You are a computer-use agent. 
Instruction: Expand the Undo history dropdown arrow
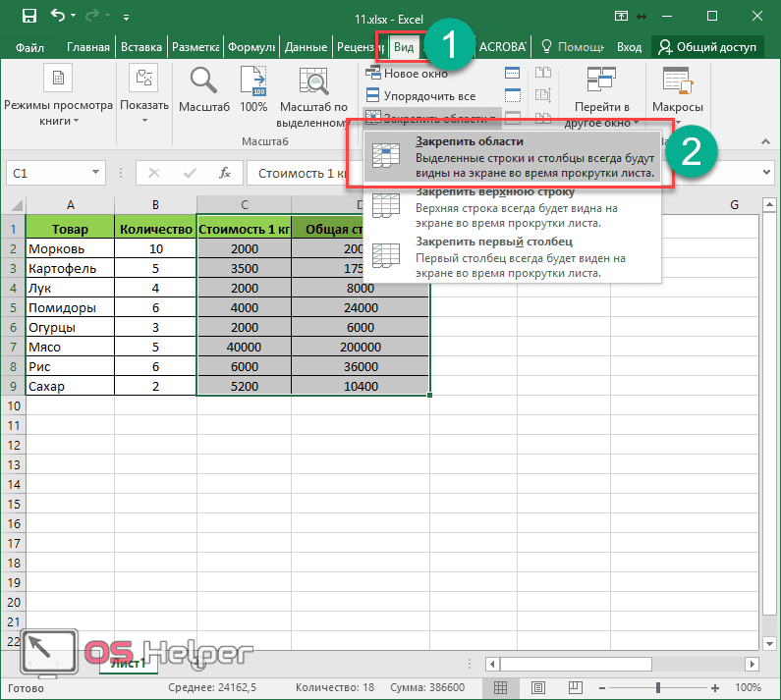coord(74,16)
